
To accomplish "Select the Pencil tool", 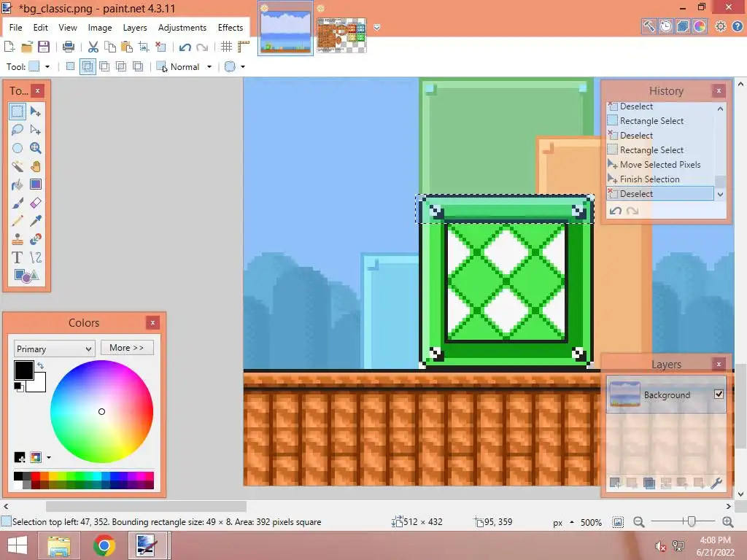I will click(18, 220).
